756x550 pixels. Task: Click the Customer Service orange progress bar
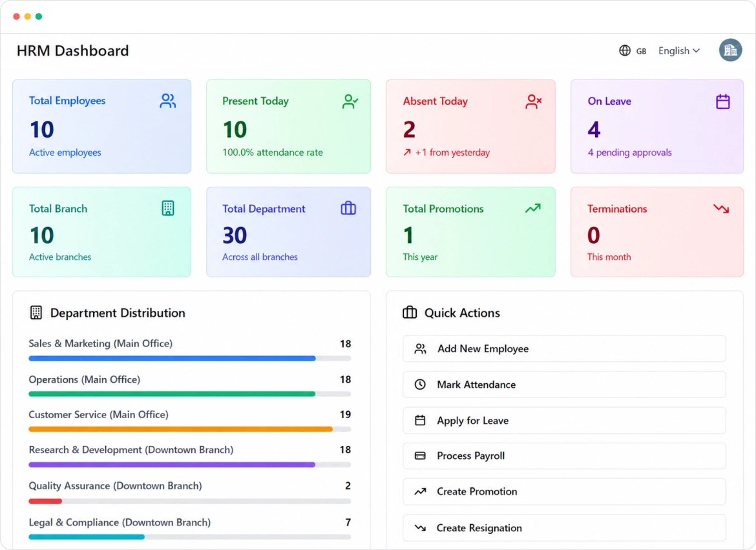coord(181,429)
